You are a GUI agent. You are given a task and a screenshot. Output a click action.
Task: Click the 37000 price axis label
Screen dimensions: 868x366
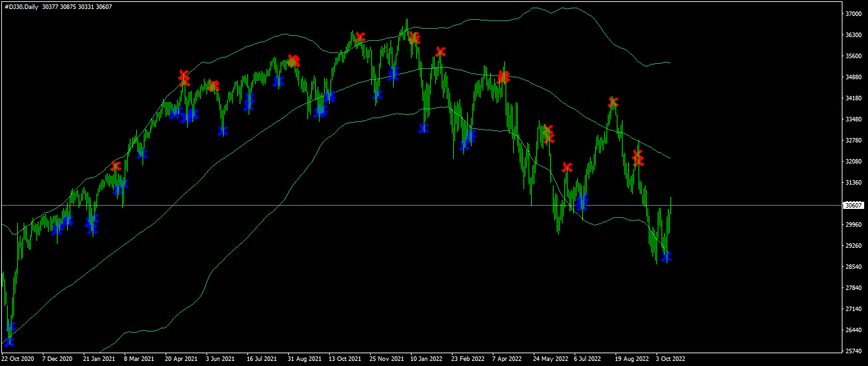click(853, 13)
